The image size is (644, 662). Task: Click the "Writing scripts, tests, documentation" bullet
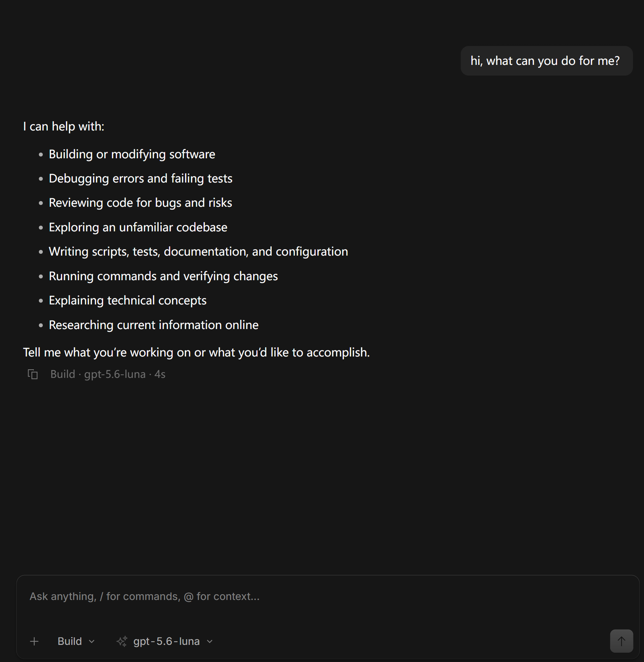(x=198, y=252)
